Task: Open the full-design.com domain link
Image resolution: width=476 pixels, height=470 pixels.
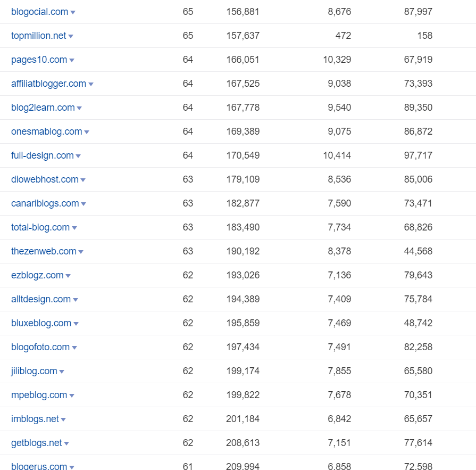Action: tap(42, 155)
